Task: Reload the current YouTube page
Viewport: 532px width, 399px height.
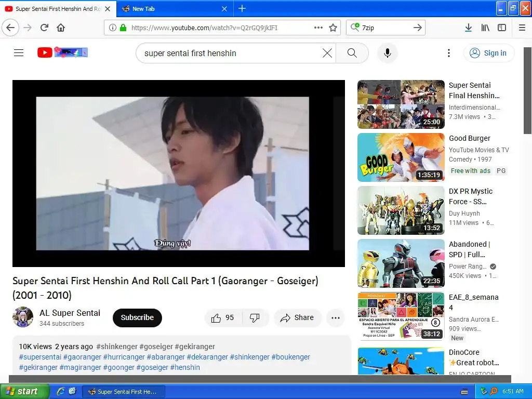Action: tap(45, 28)
